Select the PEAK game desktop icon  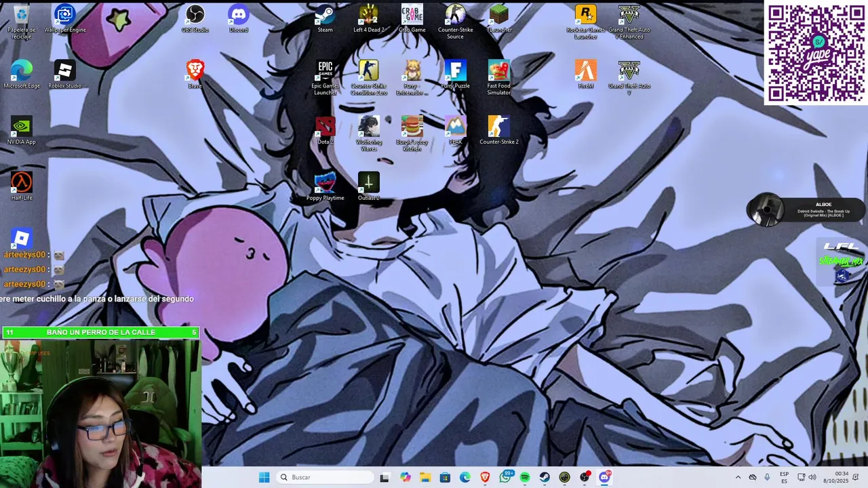(x=456, y=131)
